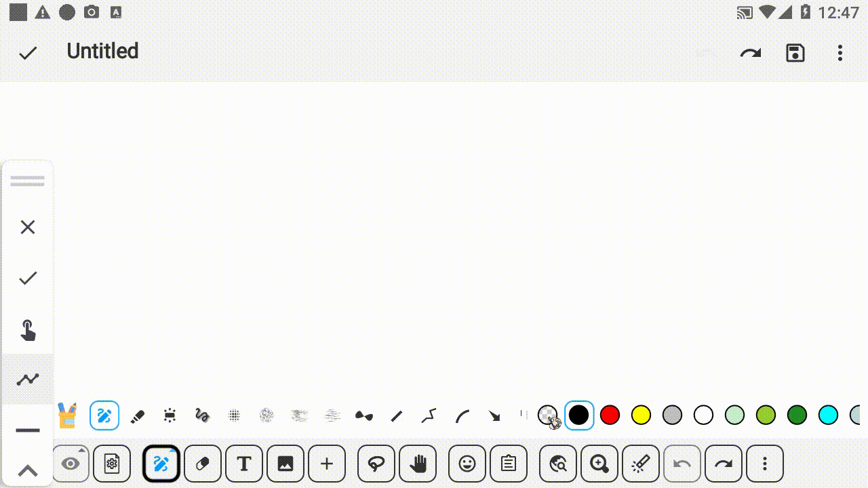The height and width of the screenshot is (488, 868).
Task: Open the color search eyedropper tool
Action: (x=558, y=464)
